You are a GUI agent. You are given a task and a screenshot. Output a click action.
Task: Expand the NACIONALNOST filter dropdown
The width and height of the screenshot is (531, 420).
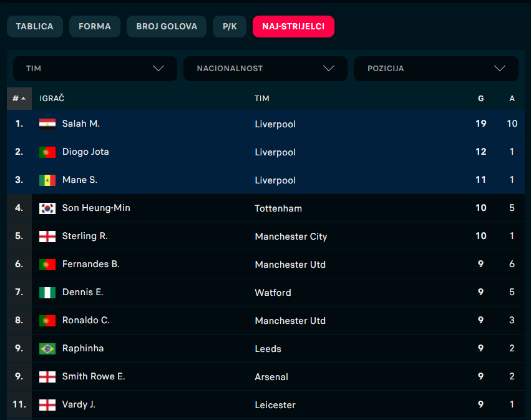click(x=266, y=69)
